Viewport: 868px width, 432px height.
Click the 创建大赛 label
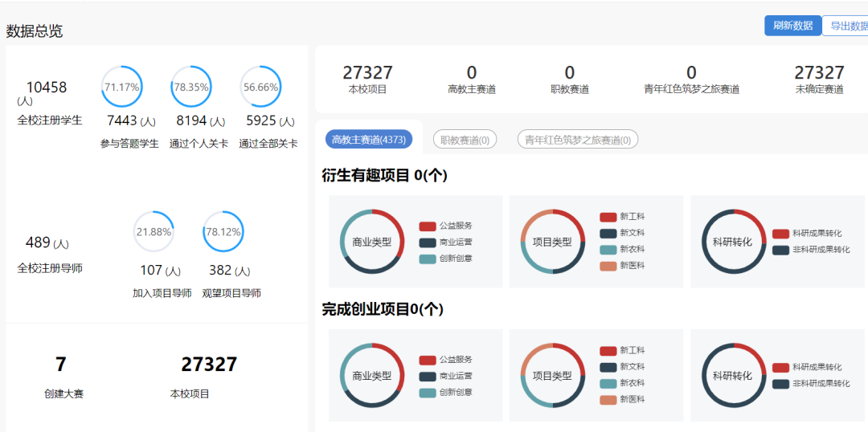point(63,394)
